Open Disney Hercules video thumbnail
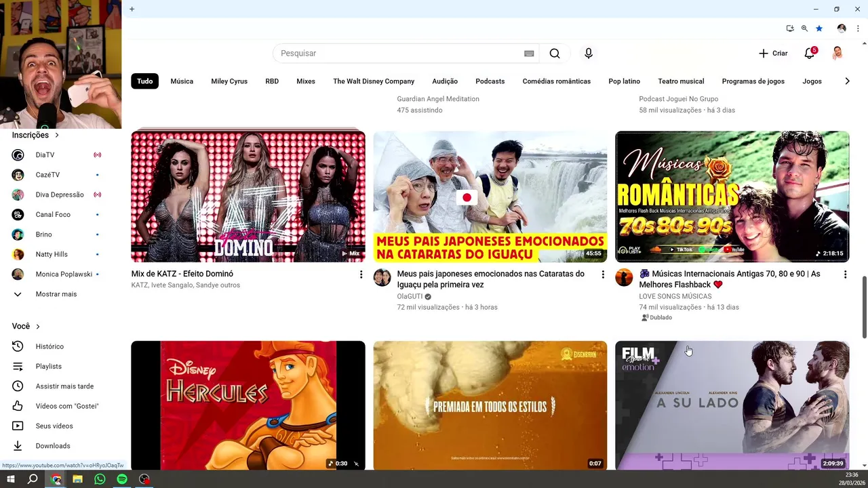Image resolution: width=868 pixels, height=488 pixels. 248,405
